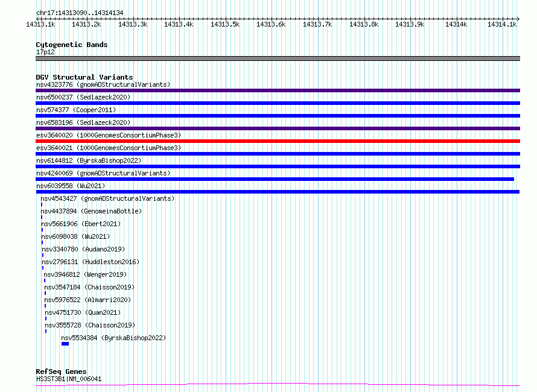Viewport: 537px width, 392px height.
Task: Select variant label nsv6500237 (Sedlazeck2020)
Action: (x=83, y=97)
